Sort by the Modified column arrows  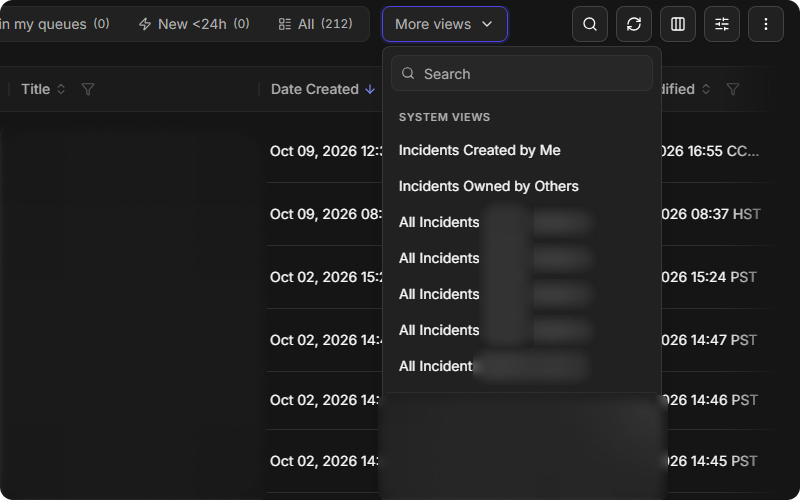pos(706,89)
